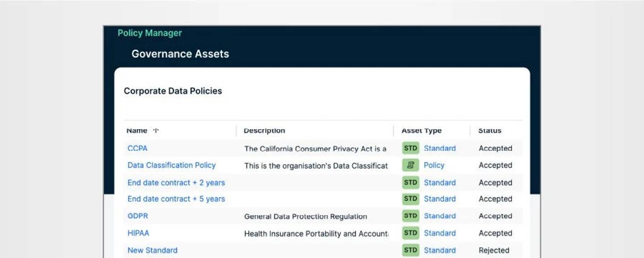Click the STD badge beside End date contract + 5 years
Viewport: 644px width, 258px height.
coord(411,198)
